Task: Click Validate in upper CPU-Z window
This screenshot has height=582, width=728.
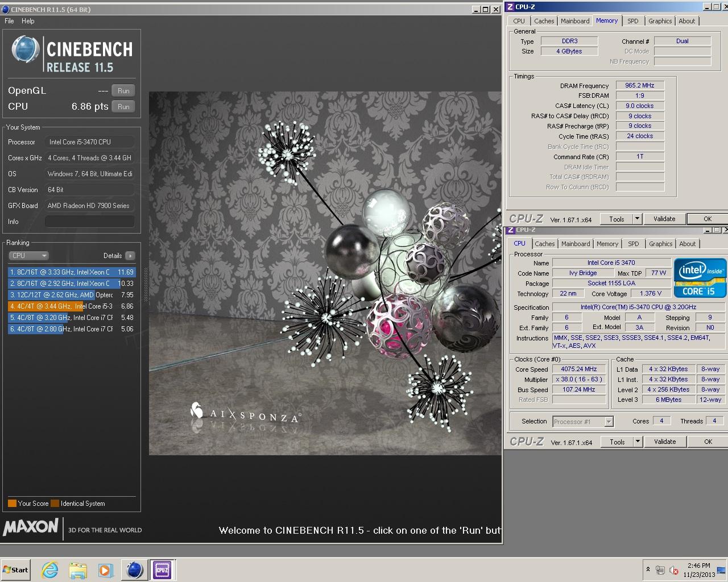Action: [x=664, y=219]
